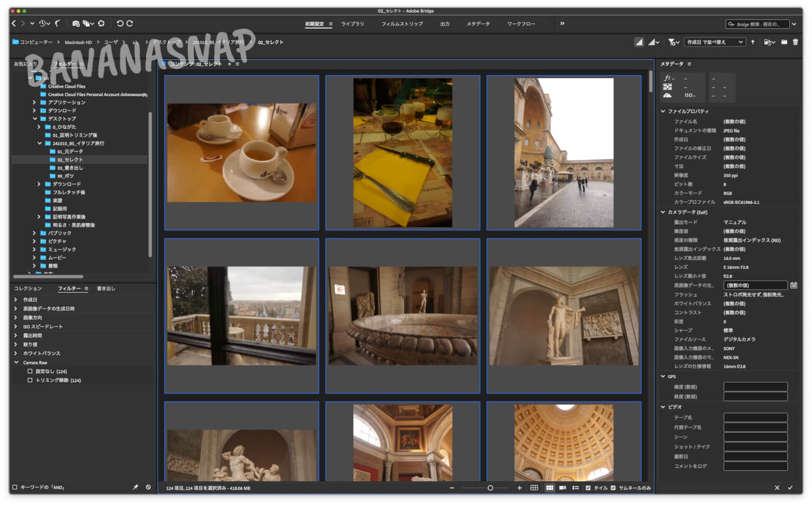Screen dimensions: 812x505
Task: Collapse ビデオ metadata section
Action: pyautogui.click(x=663, y=407)
